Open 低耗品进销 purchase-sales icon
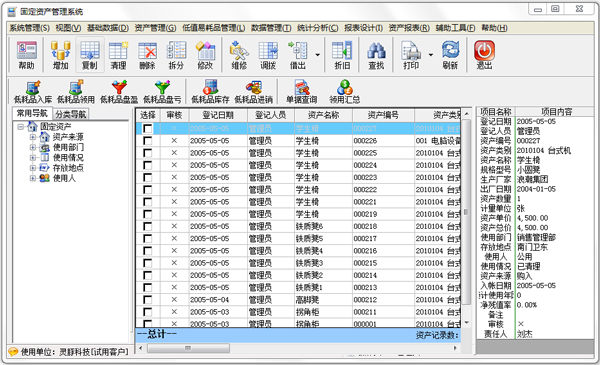The width and height of the screenshot is (600, 365). (253, 92)
